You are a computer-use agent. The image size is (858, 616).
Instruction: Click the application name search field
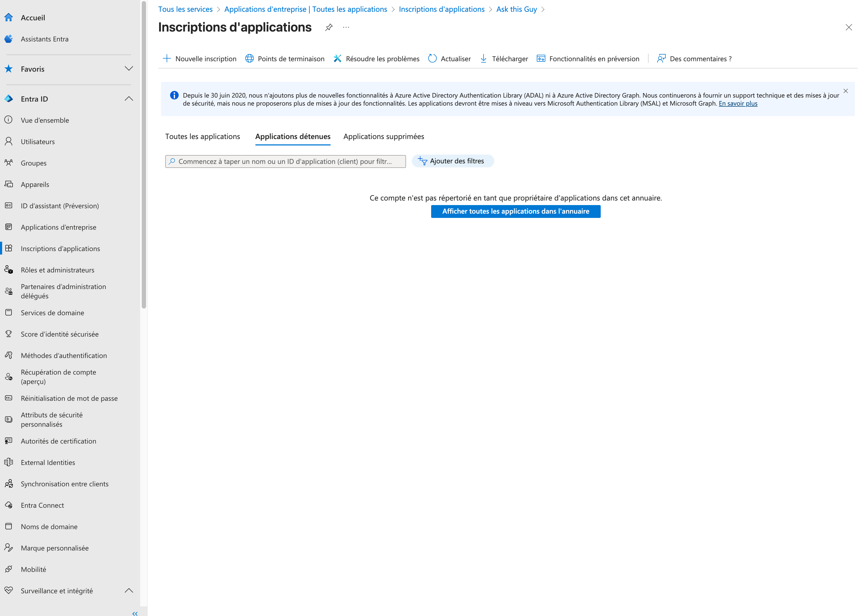point(285,161)
